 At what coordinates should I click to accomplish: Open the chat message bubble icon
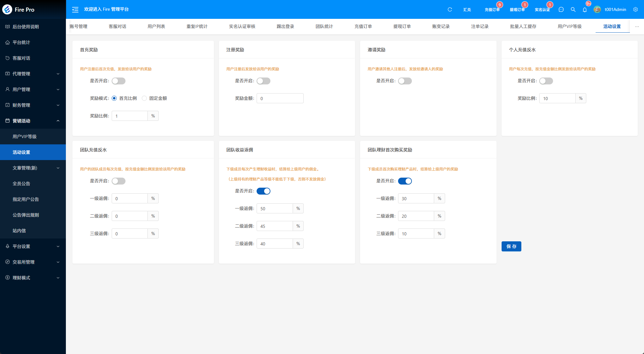click(x=561, y=9)
